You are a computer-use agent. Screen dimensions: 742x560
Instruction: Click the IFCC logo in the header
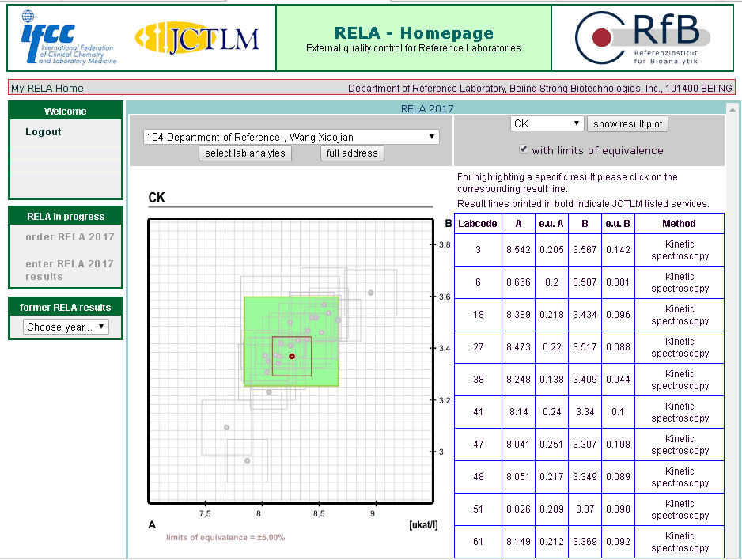pos(69,38)
